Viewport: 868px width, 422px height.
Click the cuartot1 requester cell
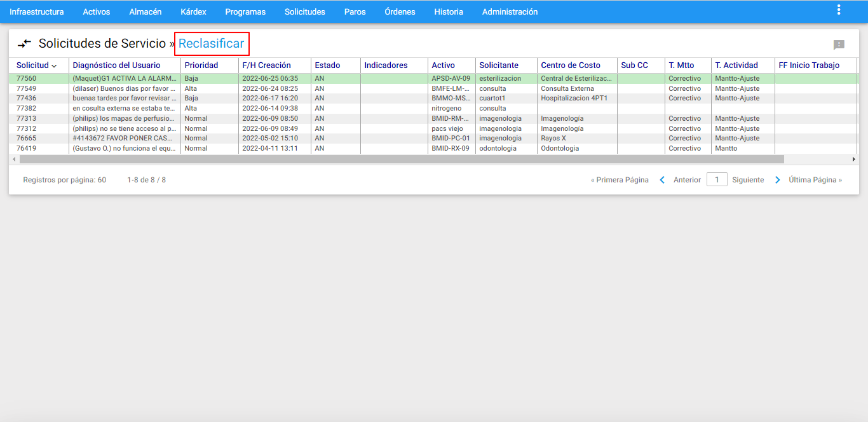[x=506, y=99]
